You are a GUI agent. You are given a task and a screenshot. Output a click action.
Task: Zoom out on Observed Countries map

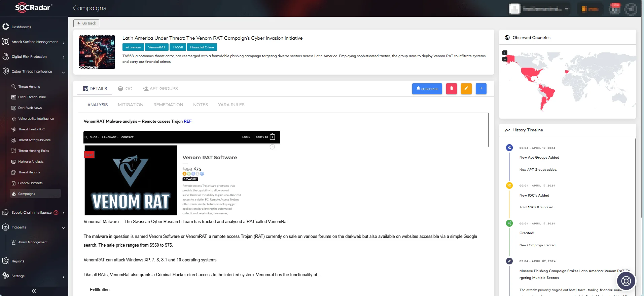click(x=505, y=59)
